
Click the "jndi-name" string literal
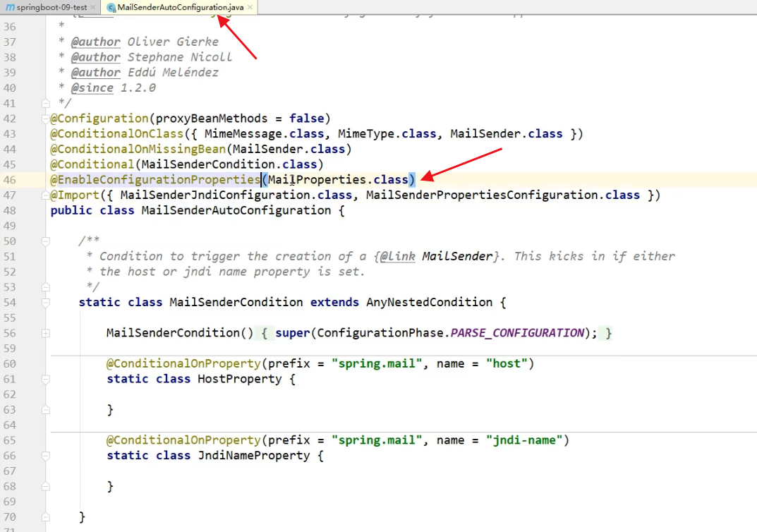524,440
